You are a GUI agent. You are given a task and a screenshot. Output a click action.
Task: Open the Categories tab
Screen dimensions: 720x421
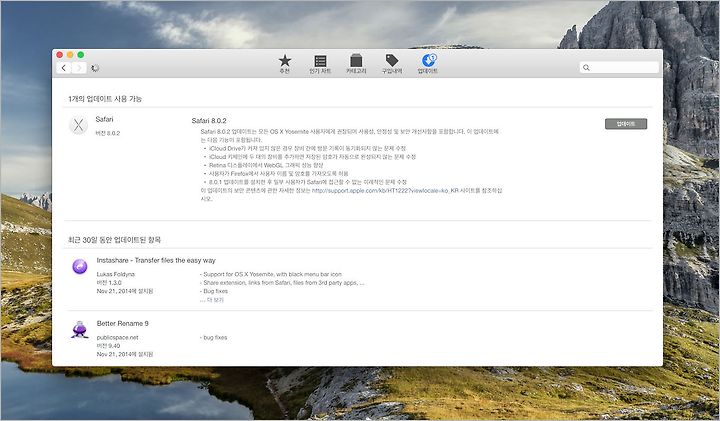tap(356, 64)
